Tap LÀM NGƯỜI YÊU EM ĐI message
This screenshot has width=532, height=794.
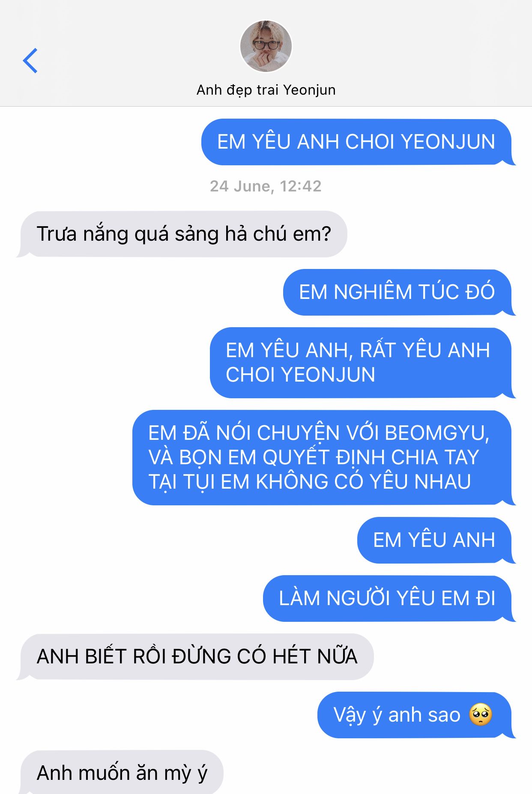(x=389, y=599)
